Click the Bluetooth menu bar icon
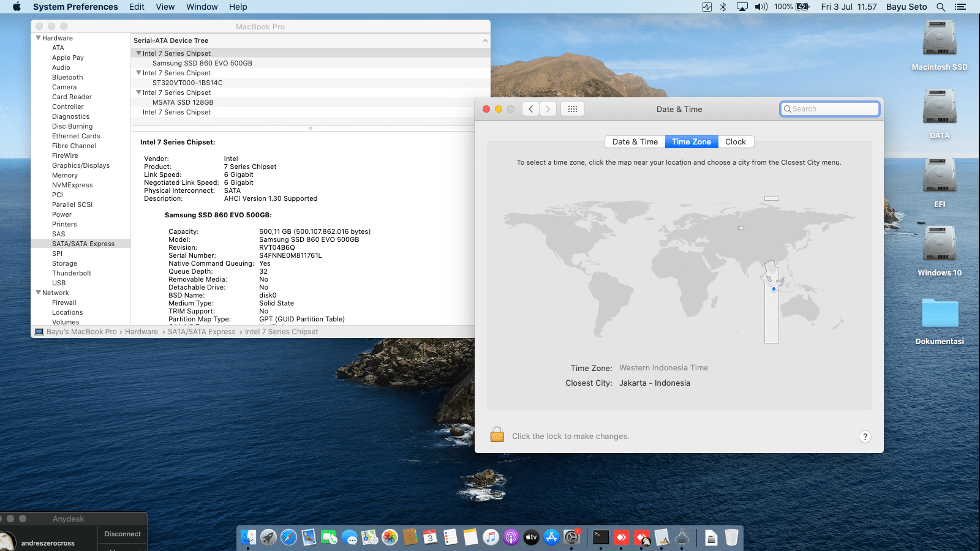Viewport: 980px width, 551px height. coord(723,7)
